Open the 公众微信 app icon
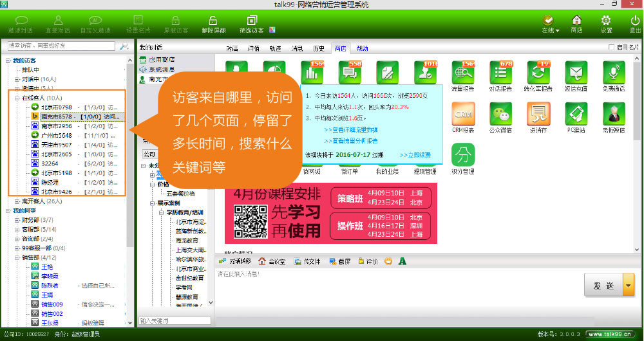The width and height of the screenshot is (644, 341). pos(500,114)
